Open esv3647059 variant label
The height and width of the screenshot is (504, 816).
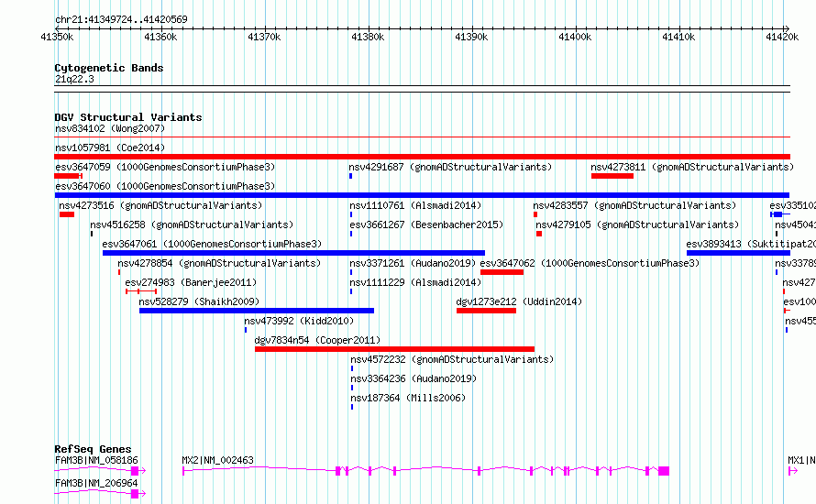point(165,167)
